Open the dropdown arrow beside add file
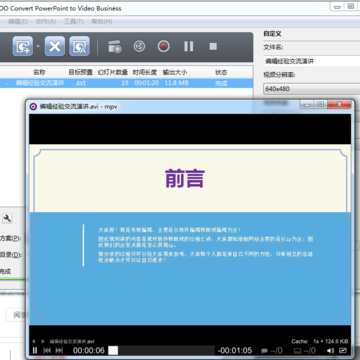 [38, 46]
